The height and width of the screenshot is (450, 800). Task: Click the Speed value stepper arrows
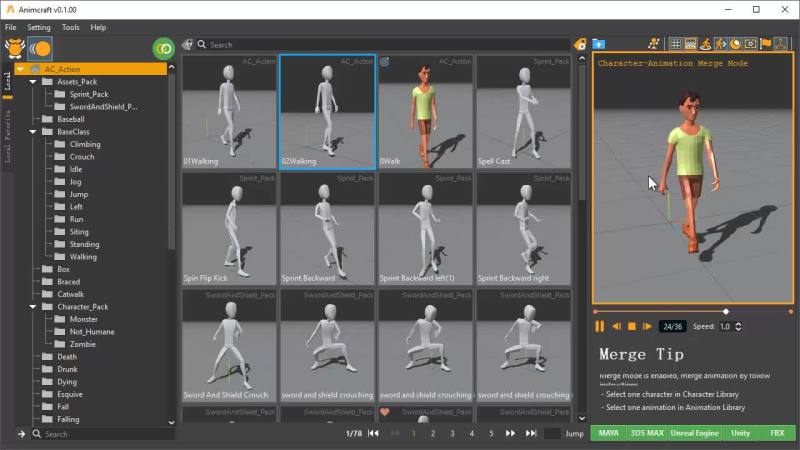(x=738, y=327)
